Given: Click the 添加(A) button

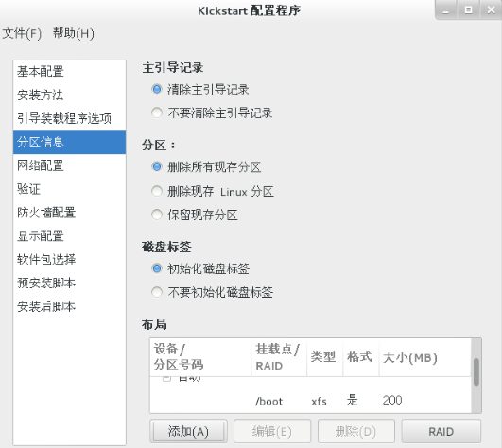Looking at the screenshot, I should [188, 431].
